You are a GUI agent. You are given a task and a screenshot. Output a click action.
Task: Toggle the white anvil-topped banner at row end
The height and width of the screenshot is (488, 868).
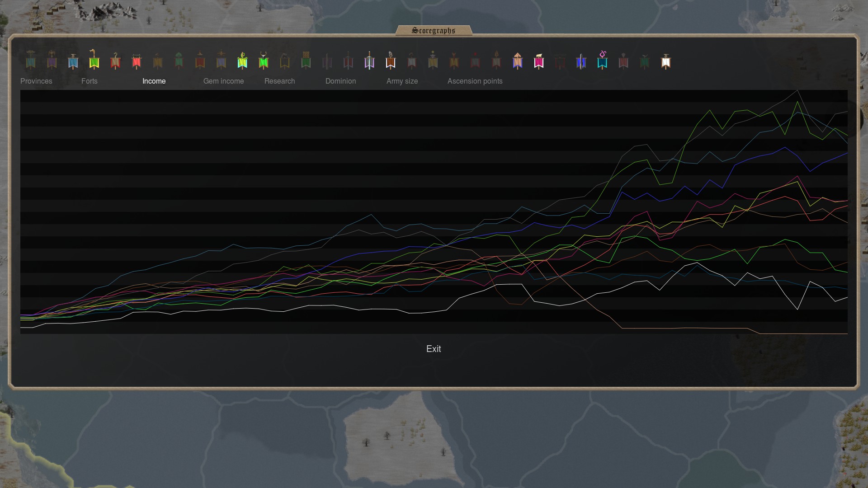pyautogui.click(x=666, y=61)
